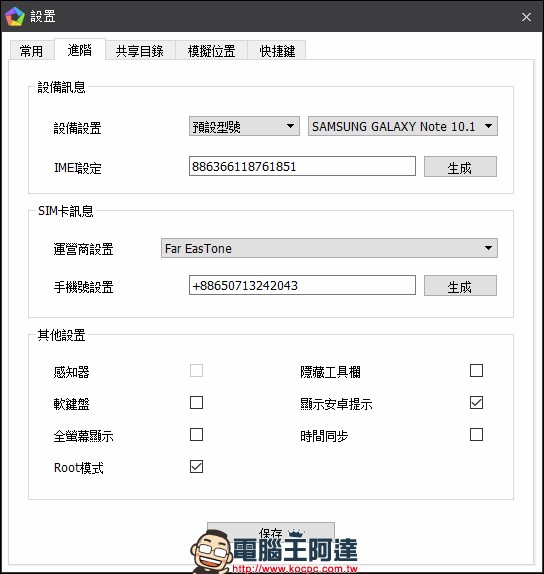
Task: Click the 軟鍵盤 label text
Action: click(x=71, y=404)
